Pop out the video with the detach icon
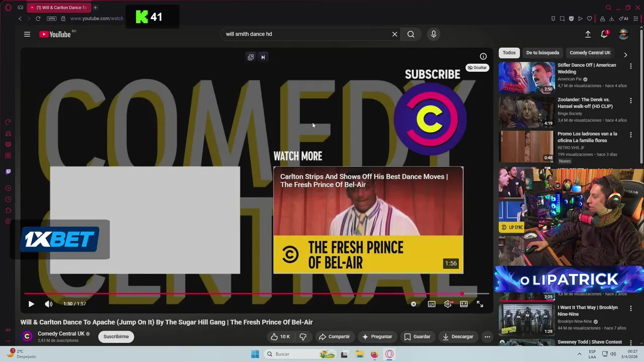The height and width of the screenshot is (362, 644). point(251,57)
